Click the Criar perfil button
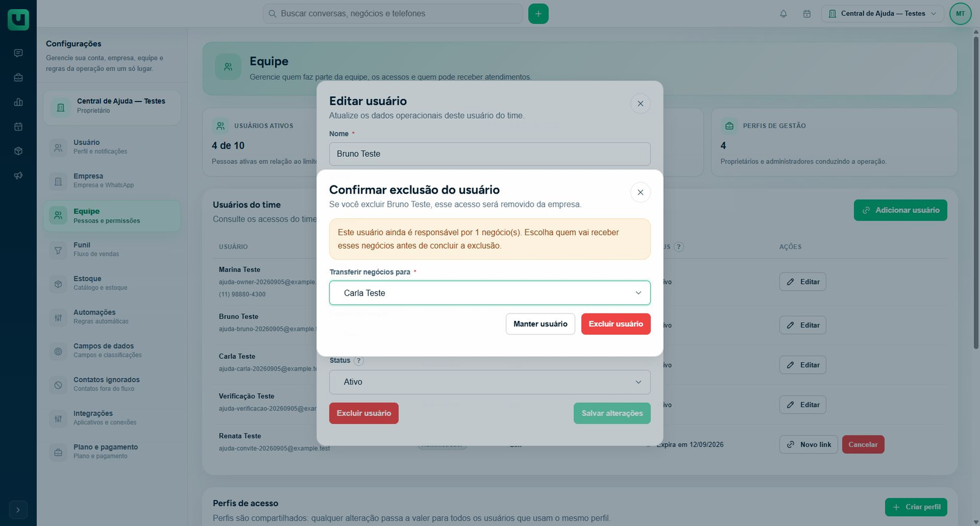The image size is (980, 526). click(x=916, y=507)
